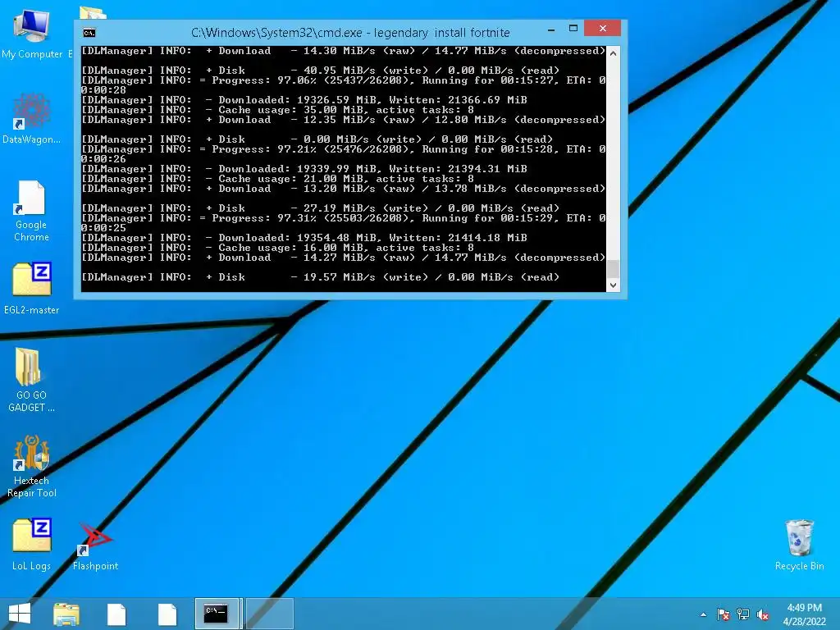Click the 'Disk - 19.57 MiB/s' line
This screenshot has height=630, width=840.
[x=321, y=277]
